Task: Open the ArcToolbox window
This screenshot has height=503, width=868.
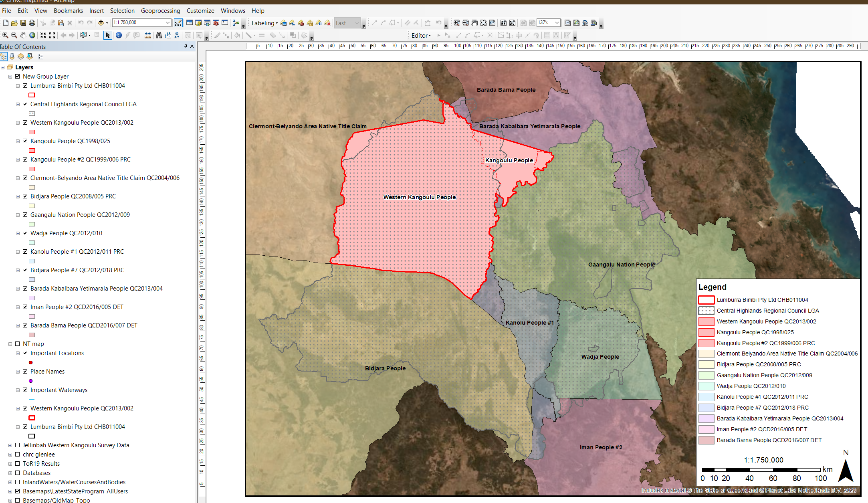Action: [217, 23]
